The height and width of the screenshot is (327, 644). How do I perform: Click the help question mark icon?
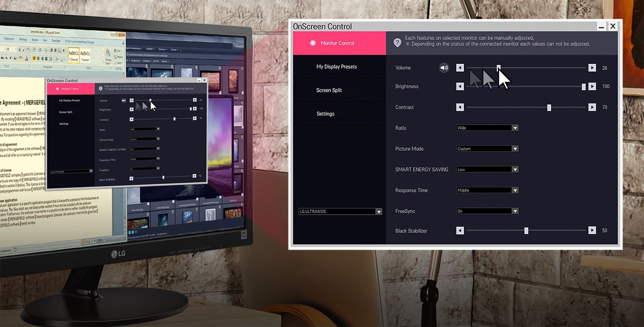tap(397, 42)
